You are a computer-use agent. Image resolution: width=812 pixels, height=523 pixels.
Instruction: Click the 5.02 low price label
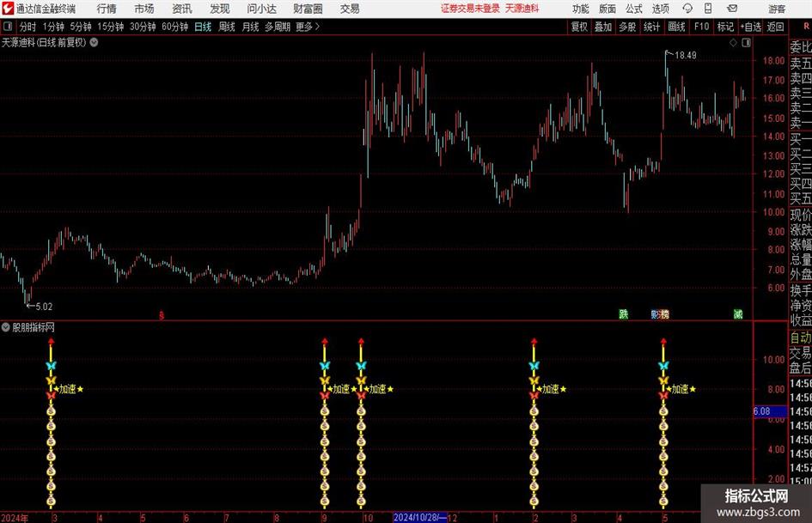tap(44, 307)
